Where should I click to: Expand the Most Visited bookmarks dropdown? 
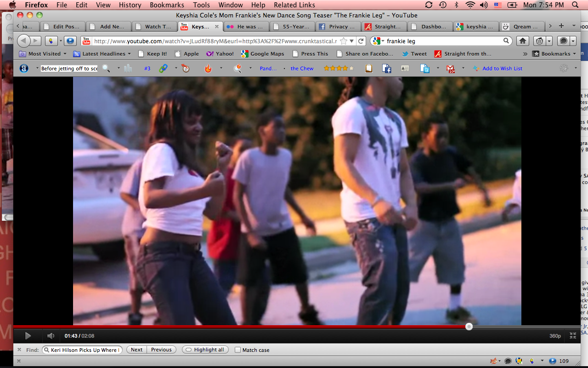[x=44, y=54]
